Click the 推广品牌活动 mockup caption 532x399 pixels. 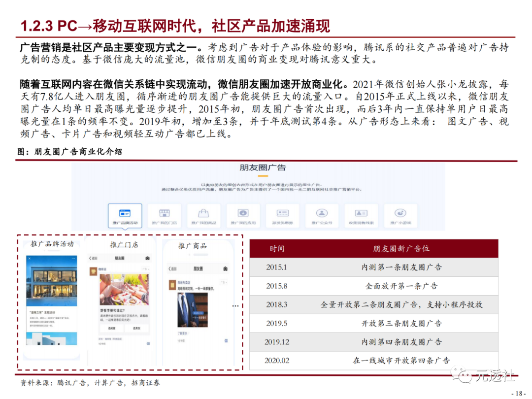52,244
